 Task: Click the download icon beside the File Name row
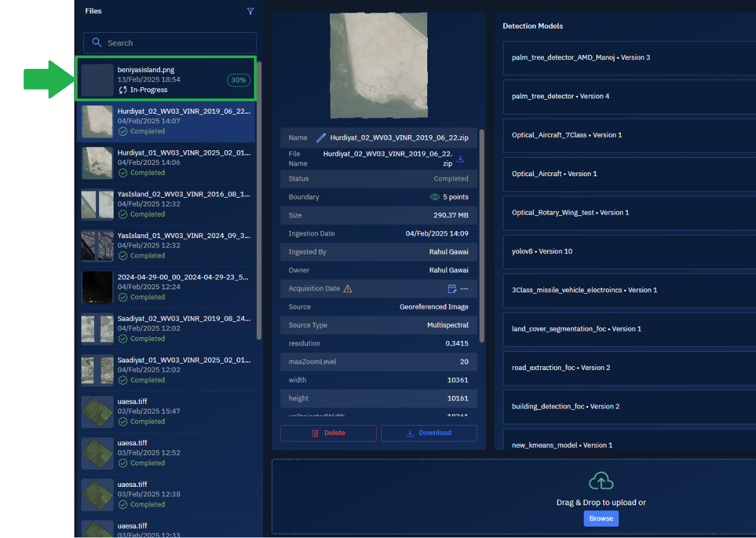click(461, 158)
